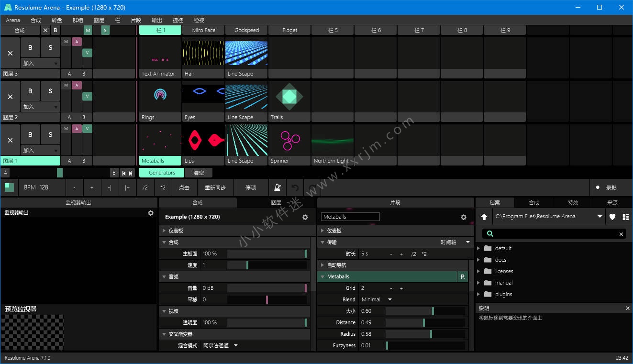Solo layer 2 with S button
The width and height of the screenshot is (633, 364).
click(50, 91)
